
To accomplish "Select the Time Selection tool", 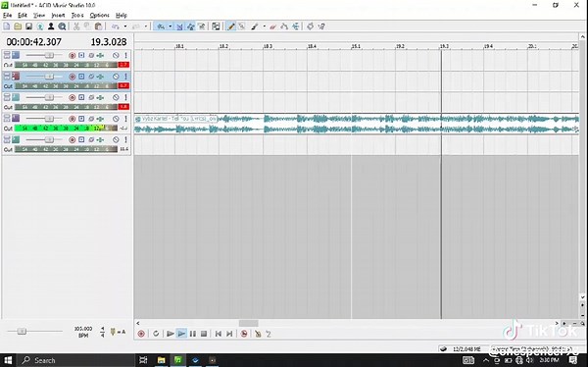I will click(296, 26).
